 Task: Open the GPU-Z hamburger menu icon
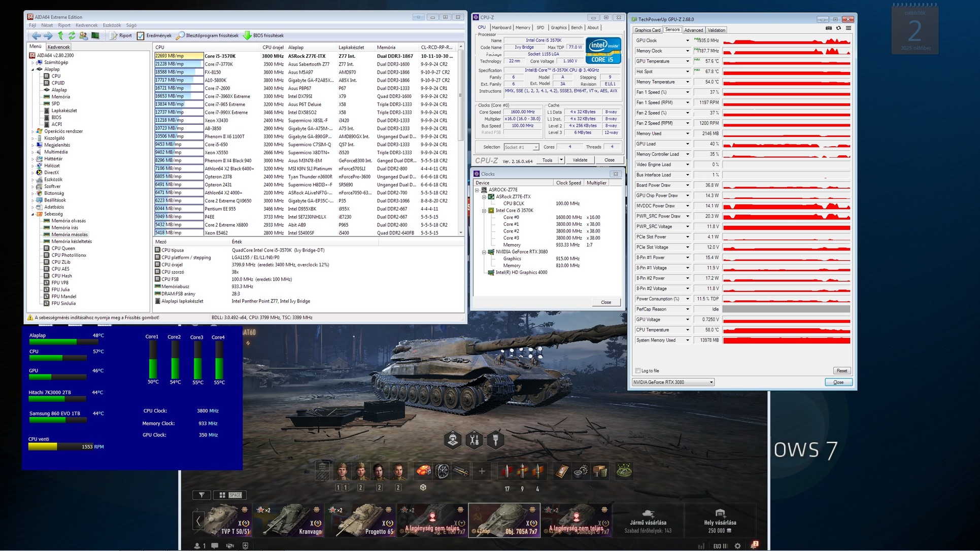(848, 28)
